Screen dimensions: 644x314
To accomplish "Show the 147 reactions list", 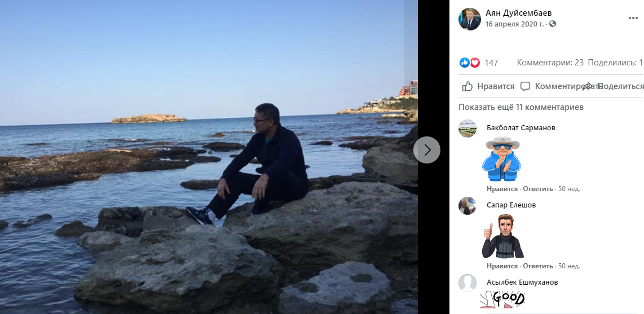I will [491, 63].
